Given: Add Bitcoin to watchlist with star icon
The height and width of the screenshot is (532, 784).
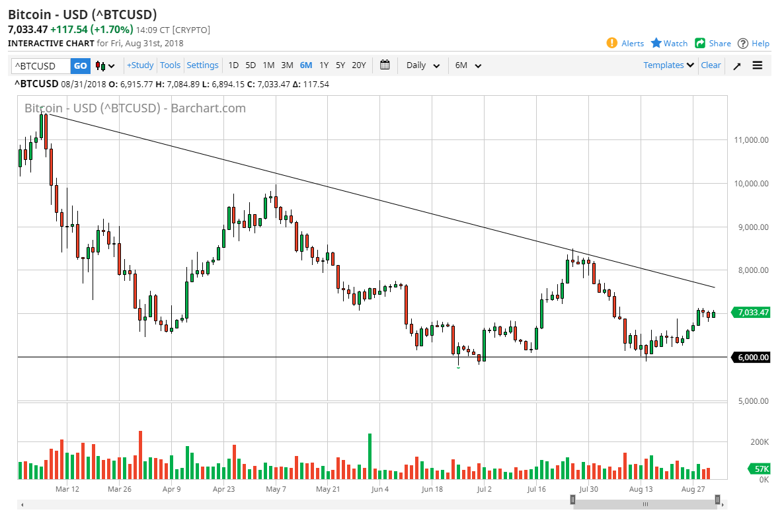Looking at the screenshot, I should tap(668, 42).
